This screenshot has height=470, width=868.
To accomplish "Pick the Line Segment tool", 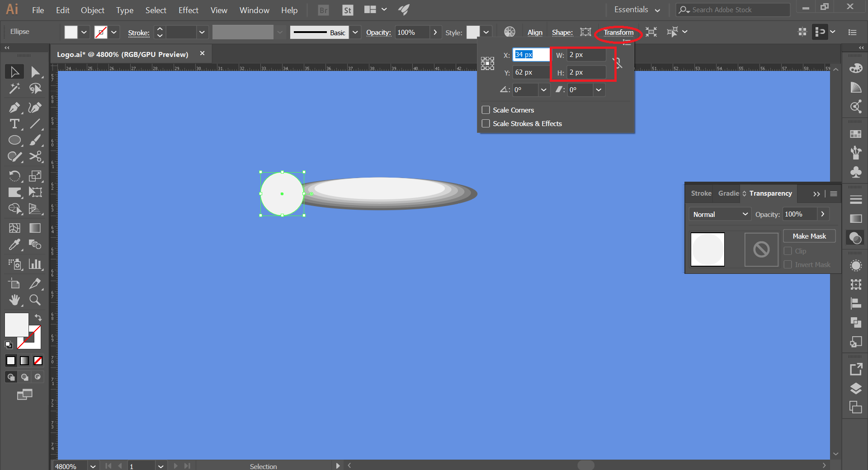I will (35, 124).
